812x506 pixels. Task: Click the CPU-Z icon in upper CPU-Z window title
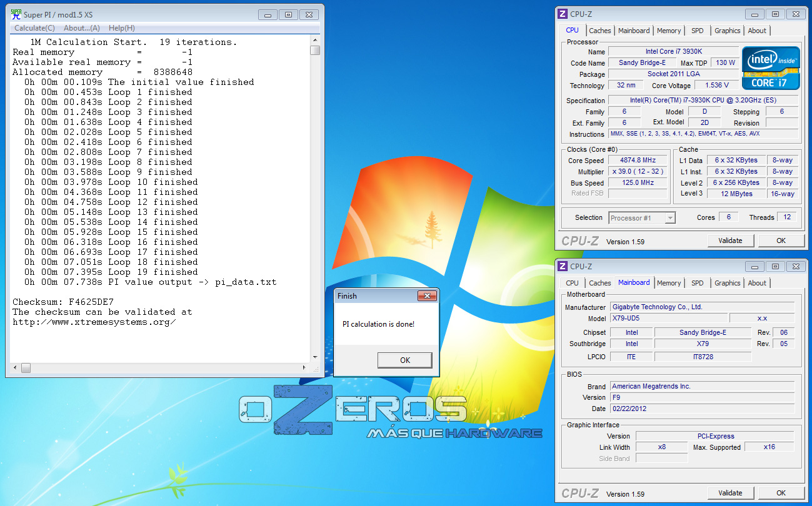(563, 14)
